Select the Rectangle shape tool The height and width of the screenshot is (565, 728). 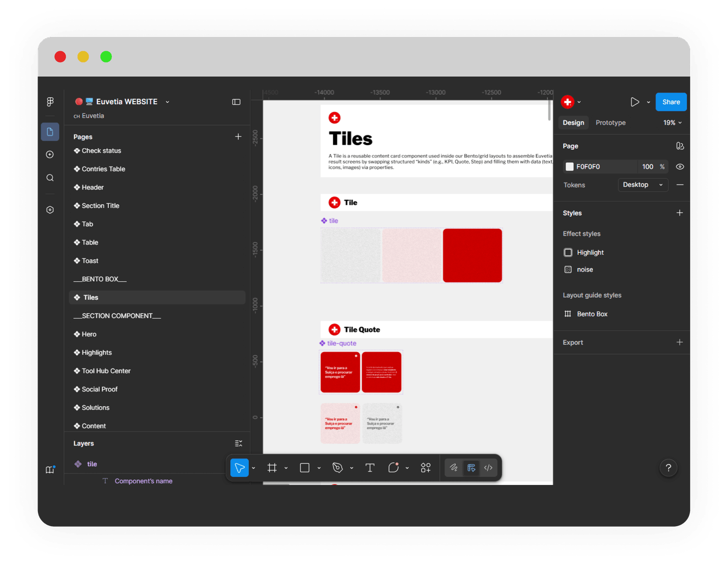[x=305, y=468]
